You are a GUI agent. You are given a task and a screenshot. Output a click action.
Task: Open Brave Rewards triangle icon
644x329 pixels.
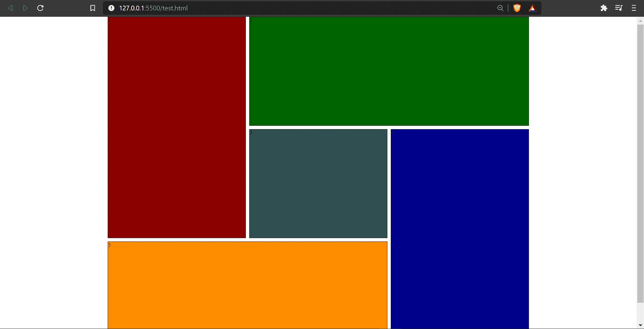532,8
